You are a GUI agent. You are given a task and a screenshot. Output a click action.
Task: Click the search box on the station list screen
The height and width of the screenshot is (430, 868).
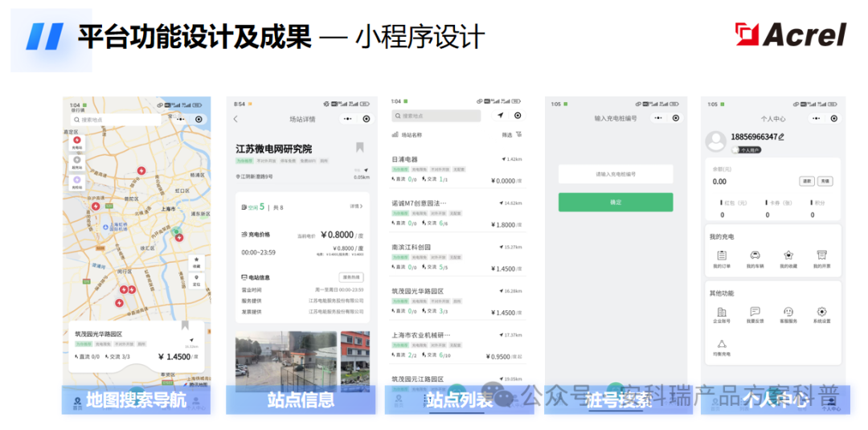436,116
